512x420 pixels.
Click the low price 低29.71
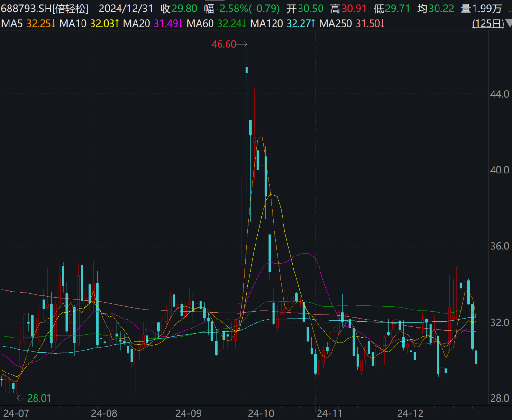(x=392, y=9)
